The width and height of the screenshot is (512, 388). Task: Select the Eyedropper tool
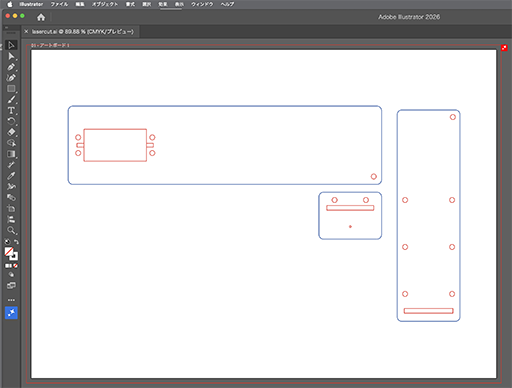coord(11,176)
